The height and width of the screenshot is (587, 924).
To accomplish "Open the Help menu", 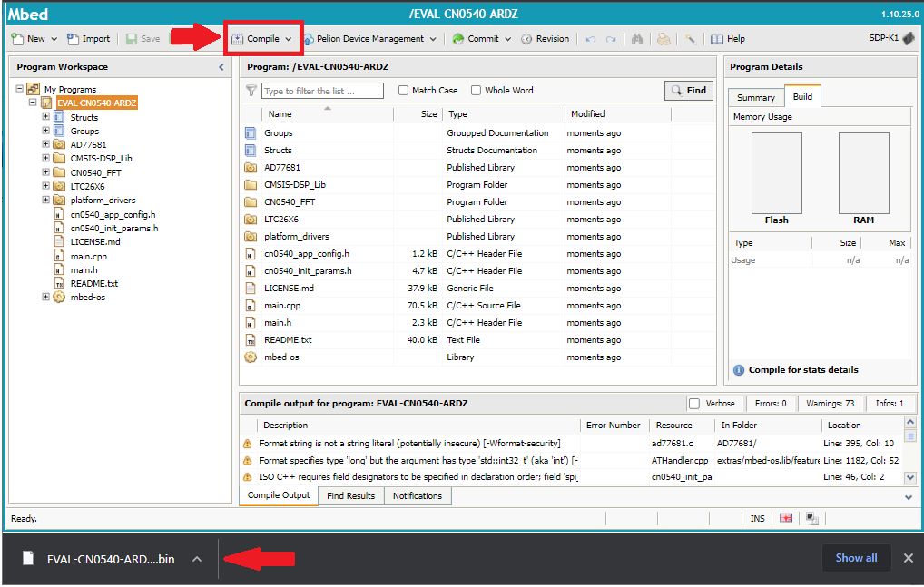I will pos(728,39).
